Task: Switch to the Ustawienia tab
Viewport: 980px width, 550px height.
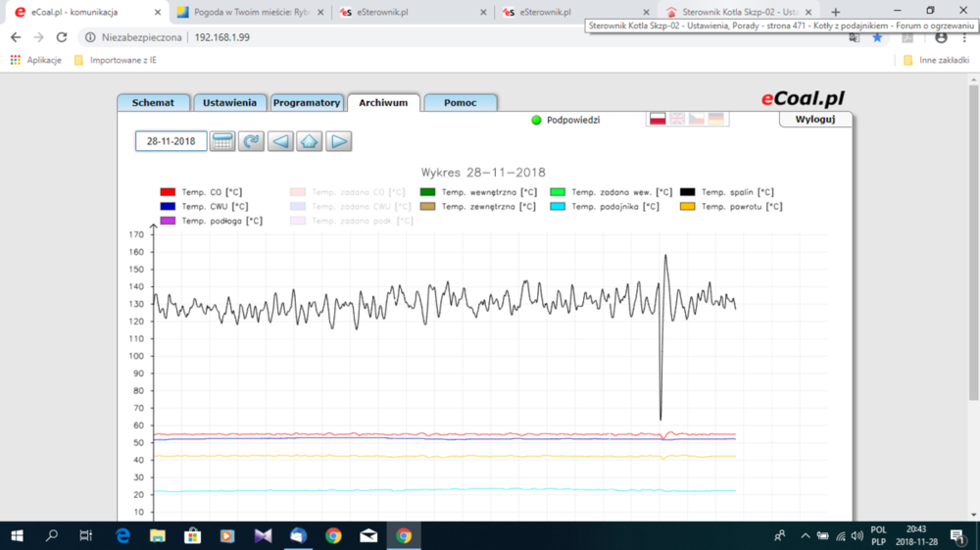Action: pos(229,103)
